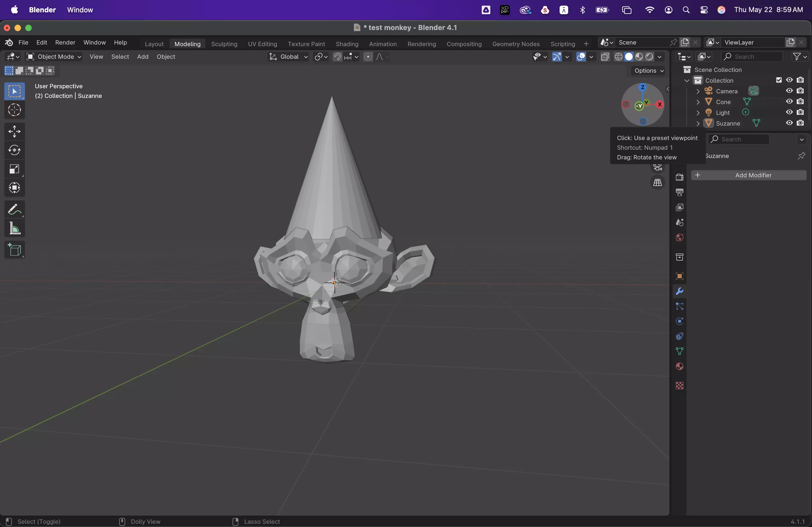Open the outliner filter dropdown
The image size is (812, 527).
[800, 57]
